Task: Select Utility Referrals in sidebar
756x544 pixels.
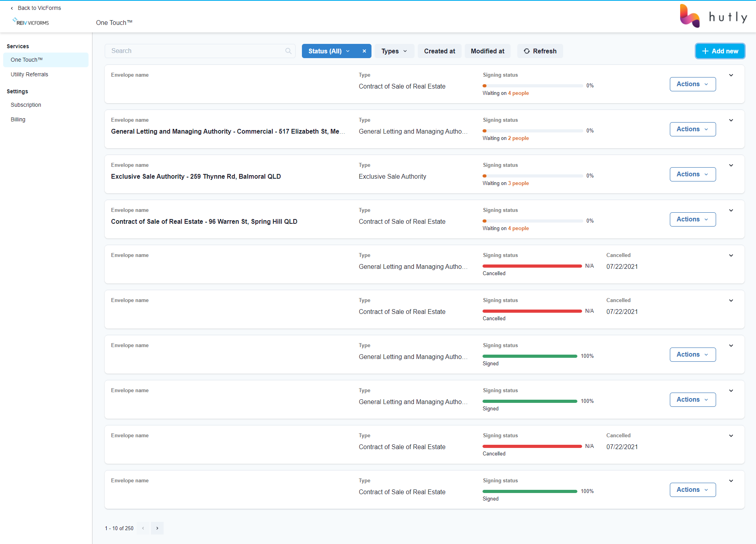Action: [29, 74]
